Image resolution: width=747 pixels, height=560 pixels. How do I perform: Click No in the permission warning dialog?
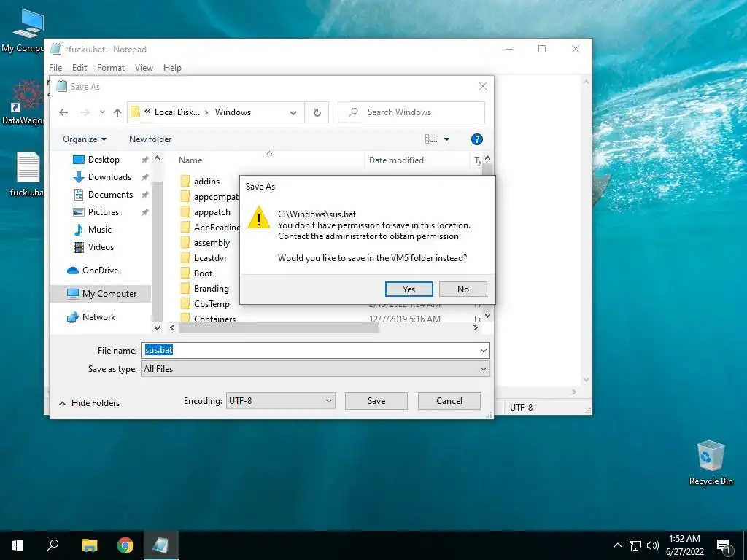coord(463,289)
